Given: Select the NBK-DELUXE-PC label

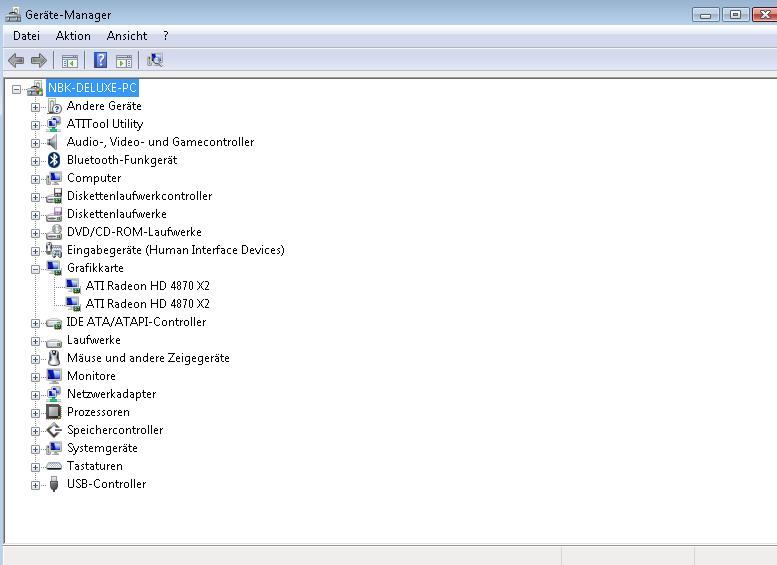Looking at the screenshot, I should click(92, 88).
